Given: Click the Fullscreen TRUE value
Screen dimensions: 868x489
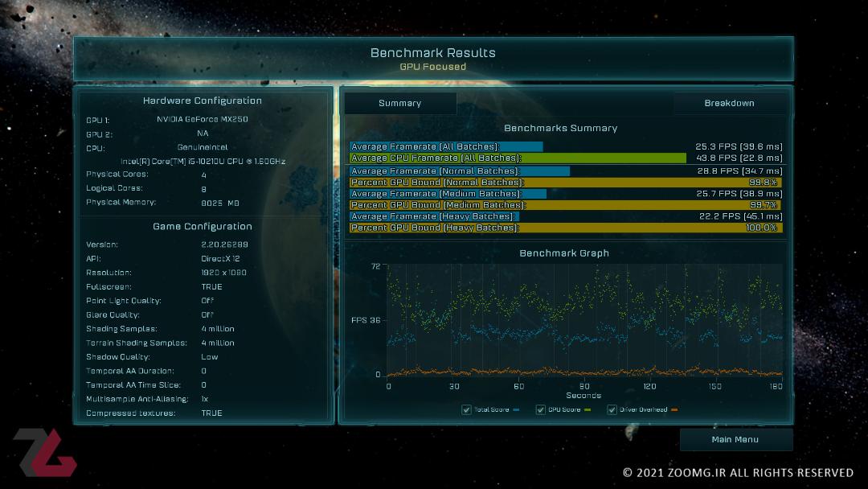Looking at the screenshot, I should [211, 287].
